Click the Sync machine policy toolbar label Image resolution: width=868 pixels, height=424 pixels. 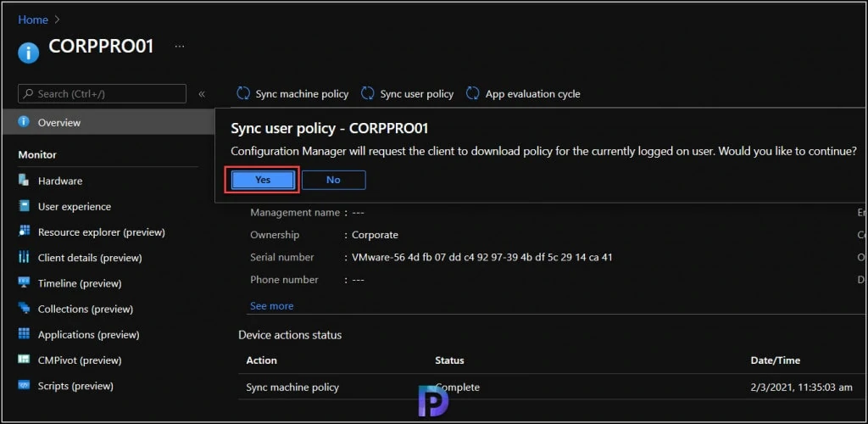click(302, 94)
